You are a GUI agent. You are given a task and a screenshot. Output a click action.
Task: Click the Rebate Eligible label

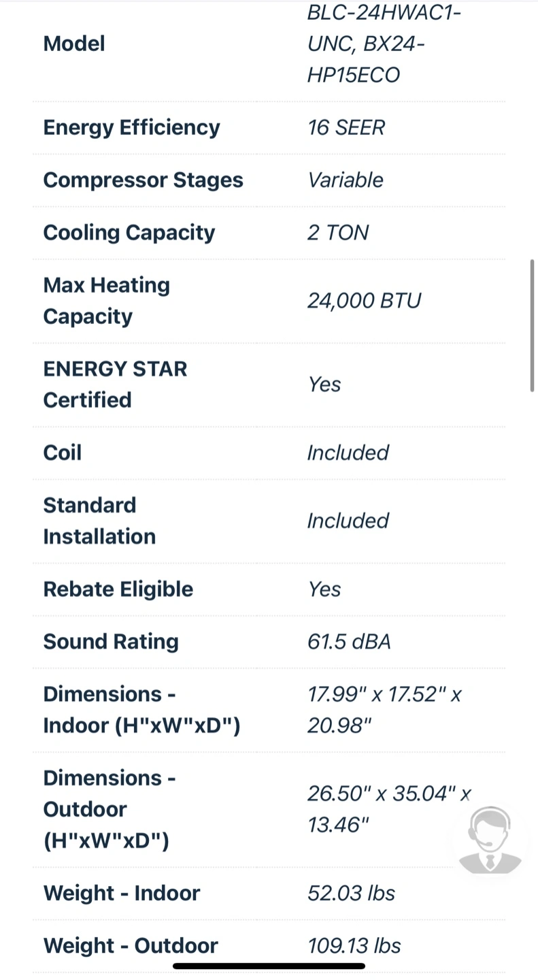coord(118,589)
